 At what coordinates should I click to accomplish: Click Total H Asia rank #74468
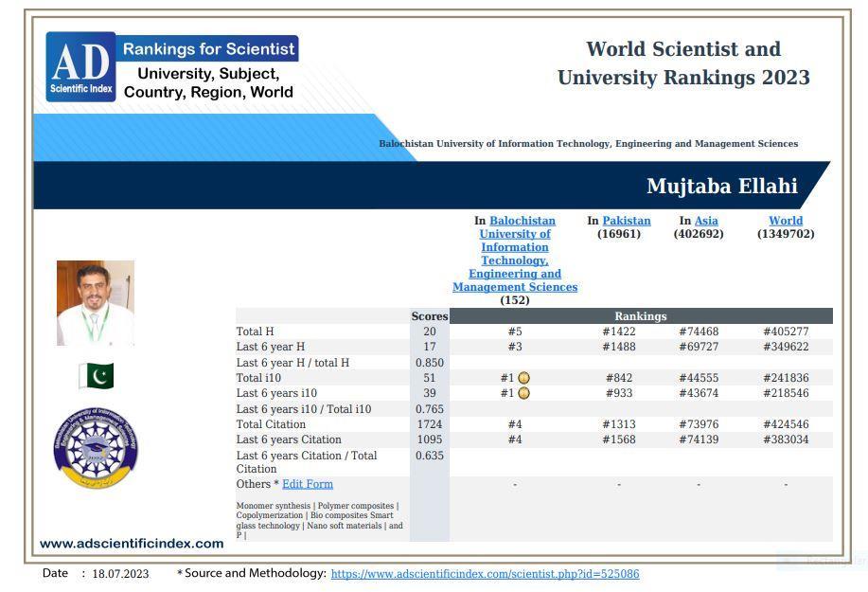coord(699,332)
